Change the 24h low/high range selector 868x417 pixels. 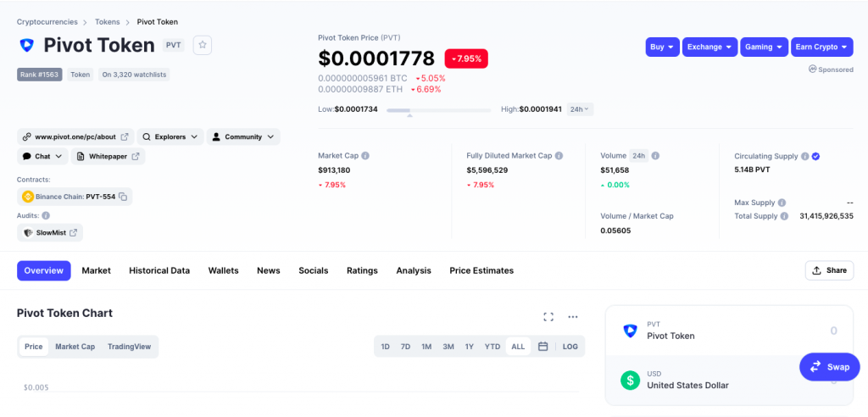[x=580, y=109]
